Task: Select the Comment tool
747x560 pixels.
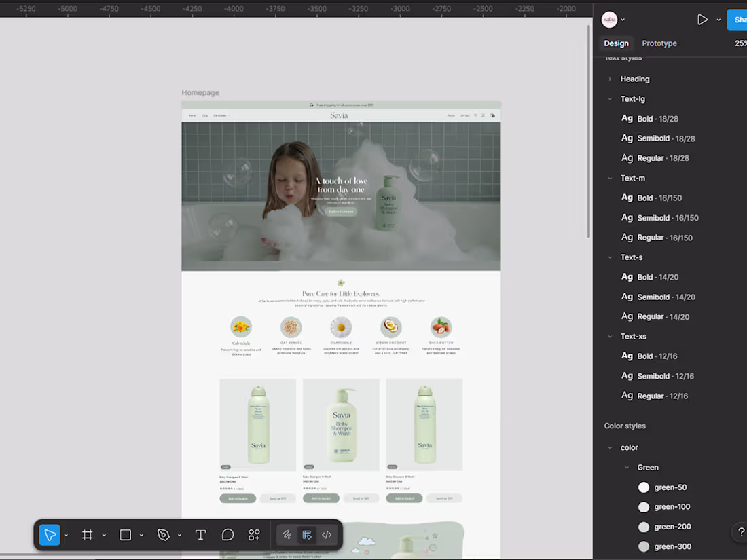Action: [227, 535]
